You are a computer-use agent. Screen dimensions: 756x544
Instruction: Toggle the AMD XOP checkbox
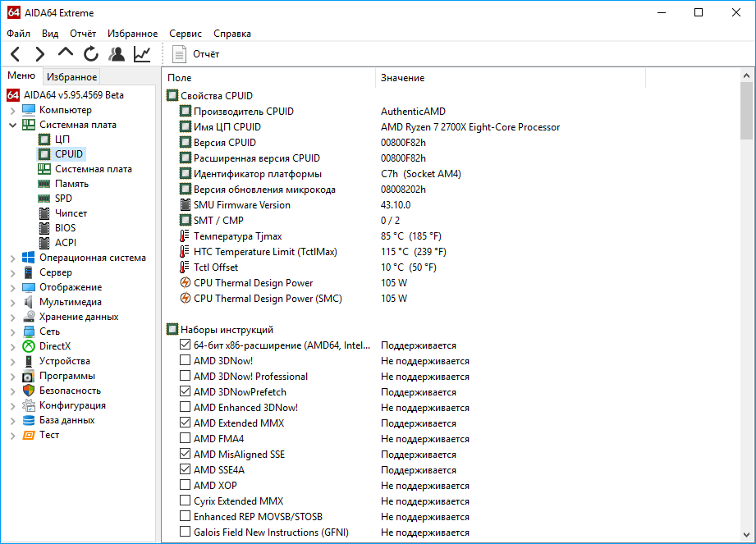point(185,486)
